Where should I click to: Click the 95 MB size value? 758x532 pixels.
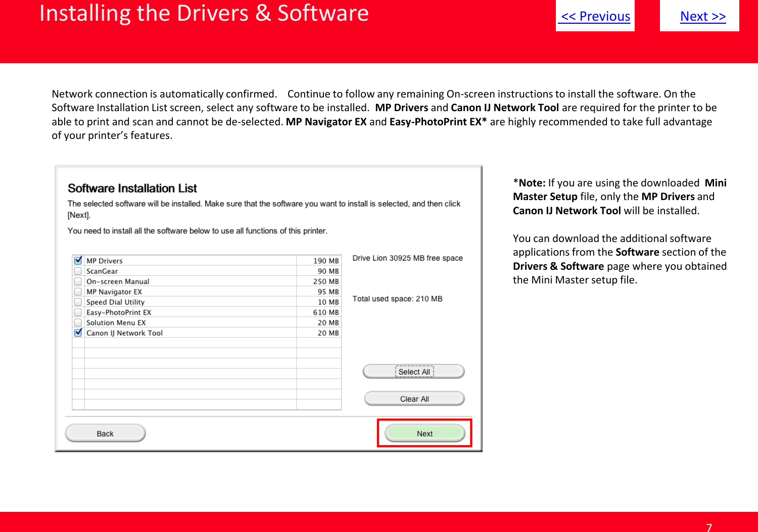pyautogui.click(x=328, y=292)
